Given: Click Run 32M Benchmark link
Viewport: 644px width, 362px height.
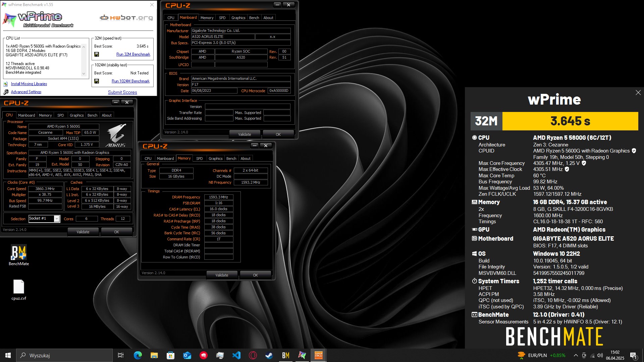Looking at the screenshot, I should coord(133,54).
